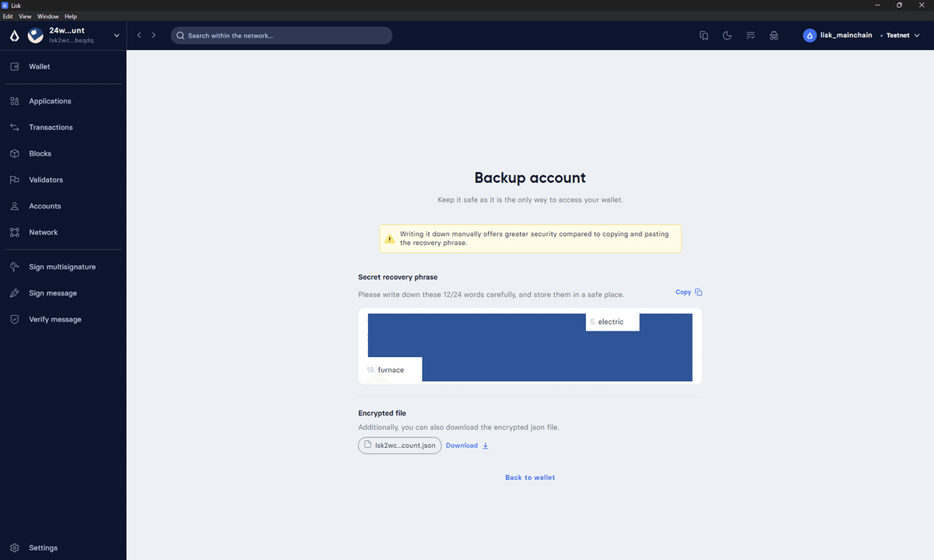This screenshot has width=934, height=560.
Task: Click the search magnifier icon
Action: [x=181, y=36]
